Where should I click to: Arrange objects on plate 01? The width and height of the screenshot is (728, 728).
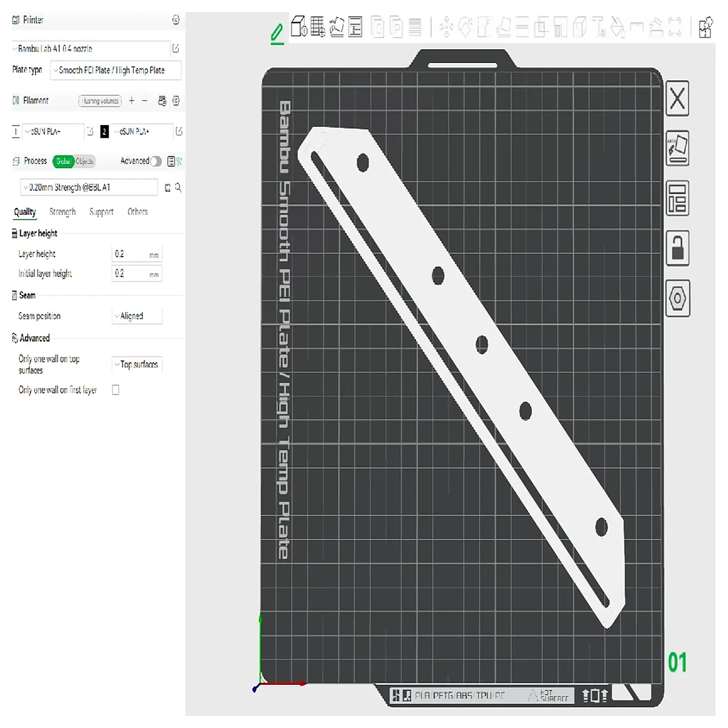tap(678, 198)
